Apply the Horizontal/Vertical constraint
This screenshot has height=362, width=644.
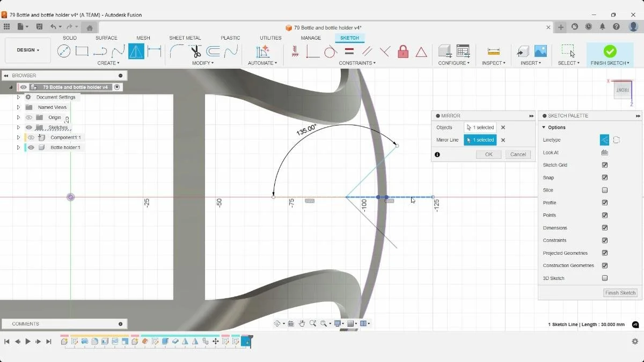295,51
